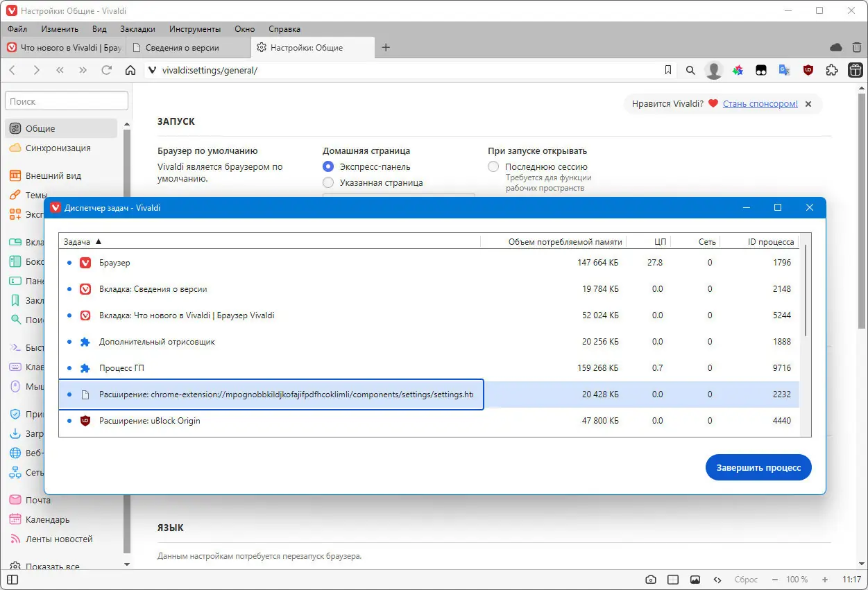Open Ленты новостей settings section
This screenshot has height=590, width=868.
(61, 539)
